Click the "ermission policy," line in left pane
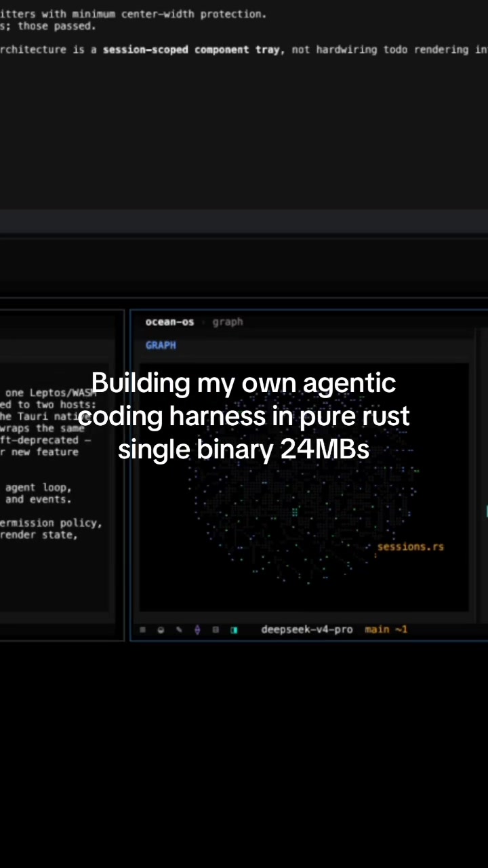 pyautogui.click(x=51, y=523)
